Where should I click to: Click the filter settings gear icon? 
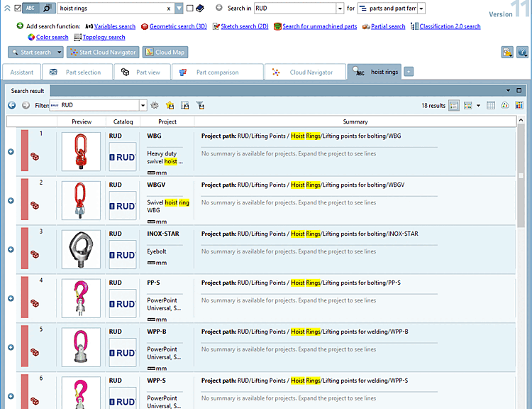(x=155, y=105)
